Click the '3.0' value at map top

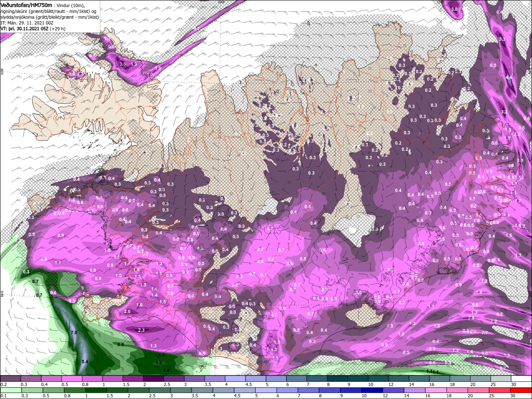pyautogui.click(x=454, y=9)
